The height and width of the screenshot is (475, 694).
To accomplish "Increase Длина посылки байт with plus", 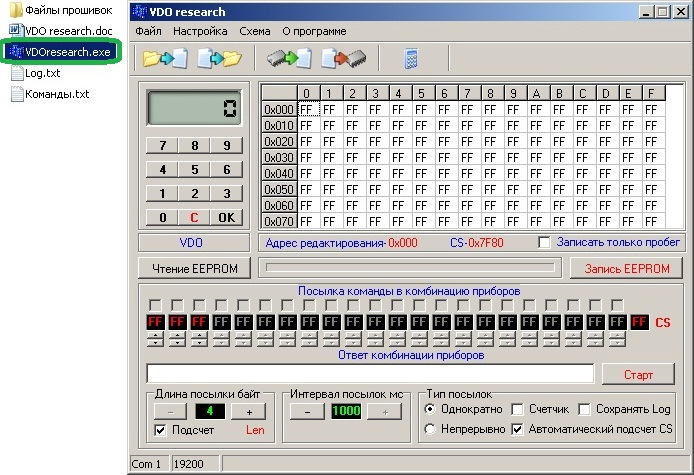I will point(249,411).
